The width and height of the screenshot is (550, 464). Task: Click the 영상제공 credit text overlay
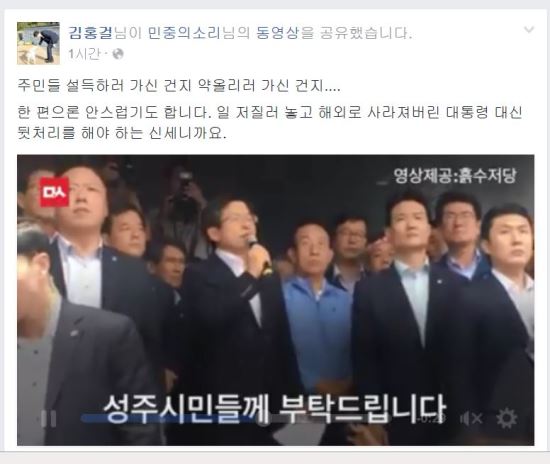click(455, 175)
